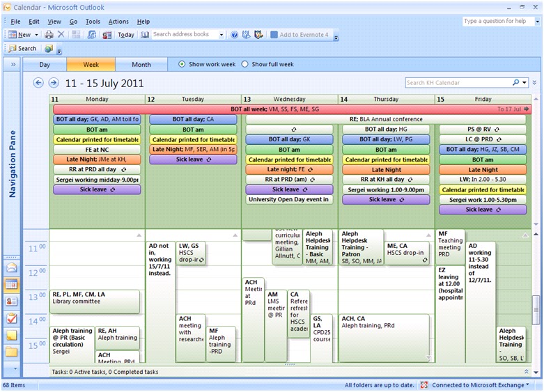Viewport: 544px width, 392px height.
Task: Select Show full week radio button
Action: (x=244, y=64)
